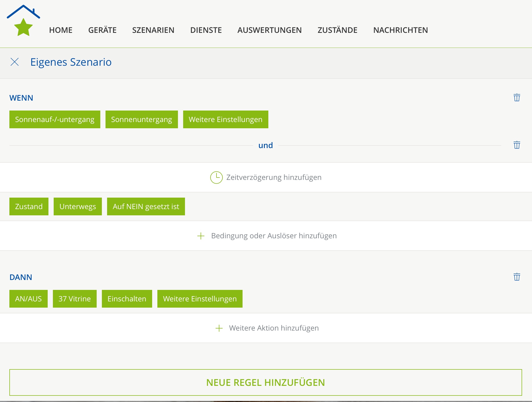Image resolution: width=532 pixels, height=402 pixels.
Task: Open Weitere Einstellungen in the WENN section
Action: [x=225, y=119]
